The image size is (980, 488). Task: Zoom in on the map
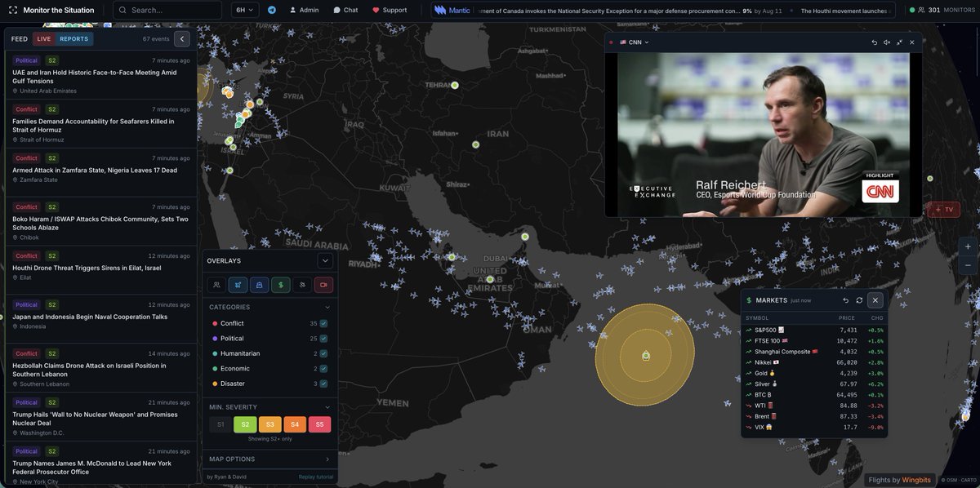(x=968, y=246)
